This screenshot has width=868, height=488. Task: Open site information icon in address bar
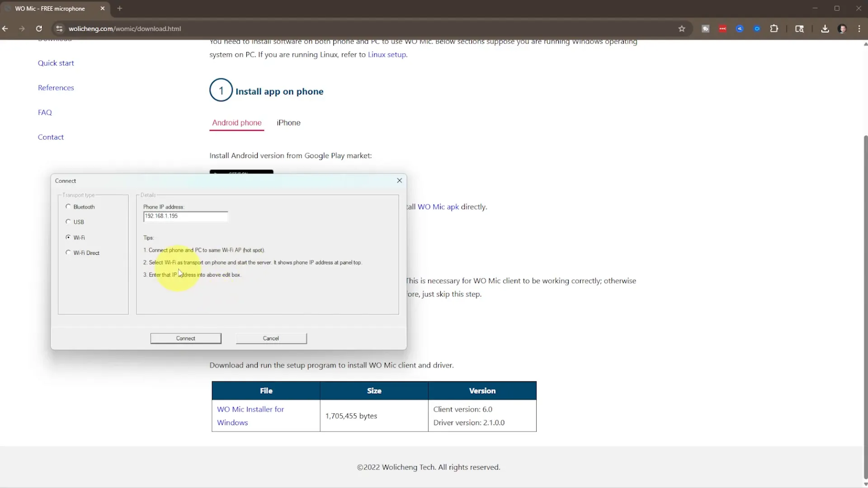tap(59, 28)
